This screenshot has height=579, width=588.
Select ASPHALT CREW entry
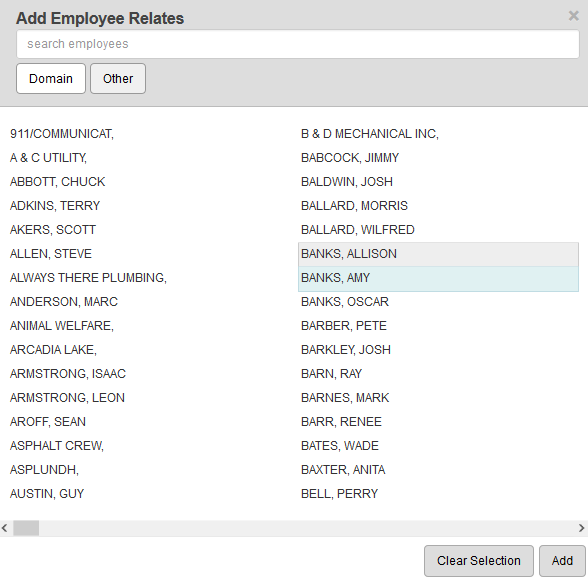click(57, 446)
